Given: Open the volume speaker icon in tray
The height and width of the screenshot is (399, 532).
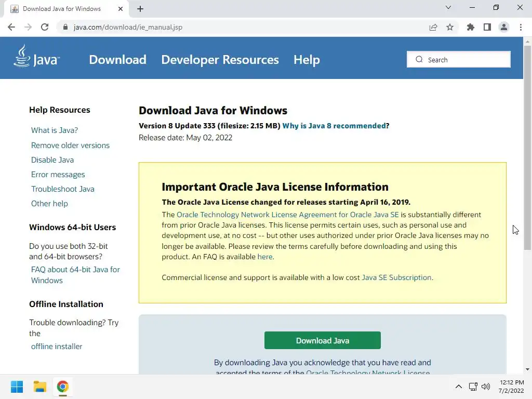Looking at the screenshot, I should point(486,387).
